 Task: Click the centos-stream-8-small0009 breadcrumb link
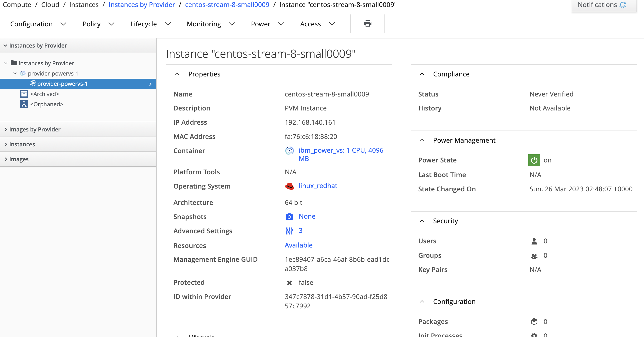click(x=227, y=4)
